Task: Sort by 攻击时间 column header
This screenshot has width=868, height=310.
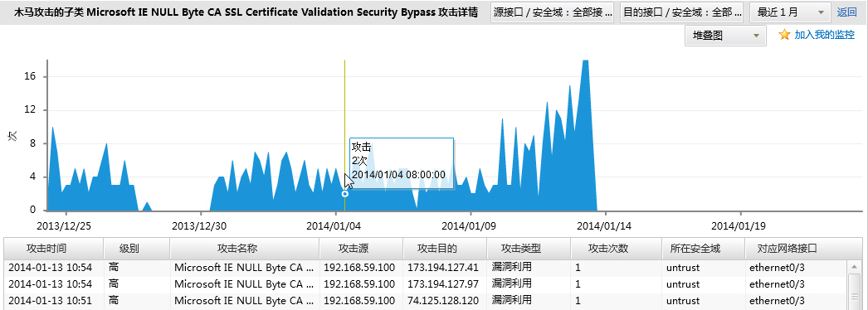Action: (54, 249)
